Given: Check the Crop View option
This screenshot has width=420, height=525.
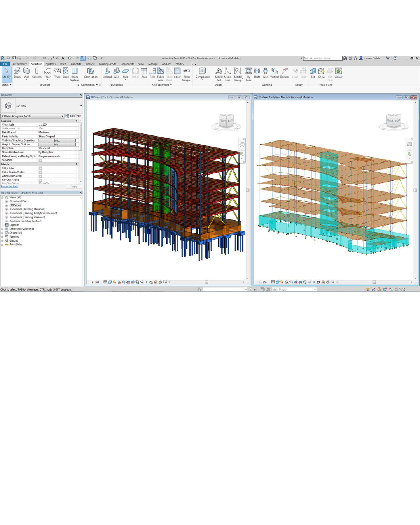Looking at the screenshot, I should [x=40, y=168].
